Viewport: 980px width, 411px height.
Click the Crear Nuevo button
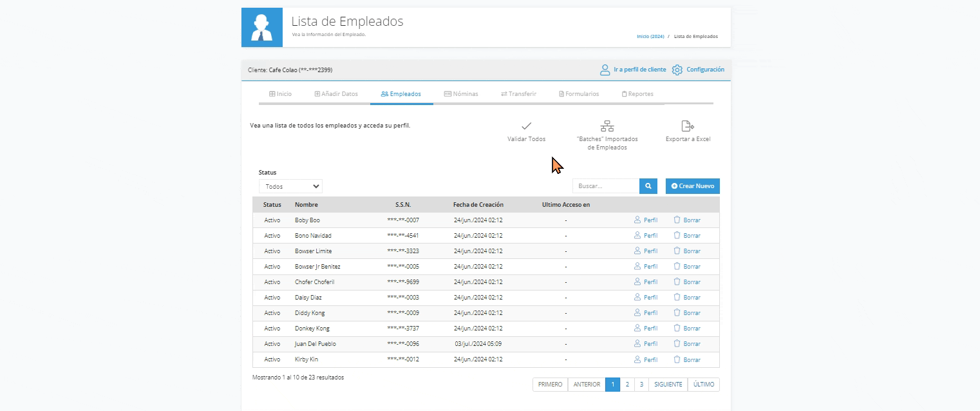pos(693,186)
